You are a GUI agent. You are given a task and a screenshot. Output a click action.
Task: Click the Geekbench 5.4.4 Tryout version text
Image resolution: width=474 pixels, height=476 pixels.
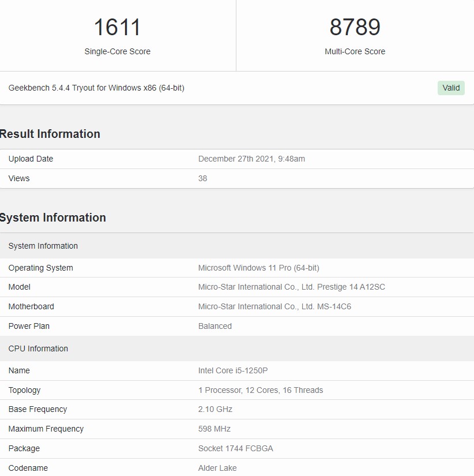[x=96, y=88]
